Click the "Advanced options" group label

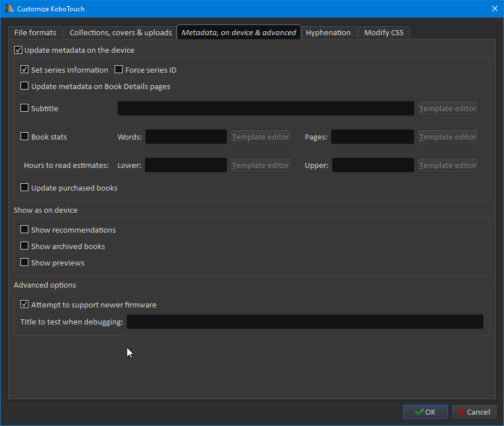coord(45,285)
